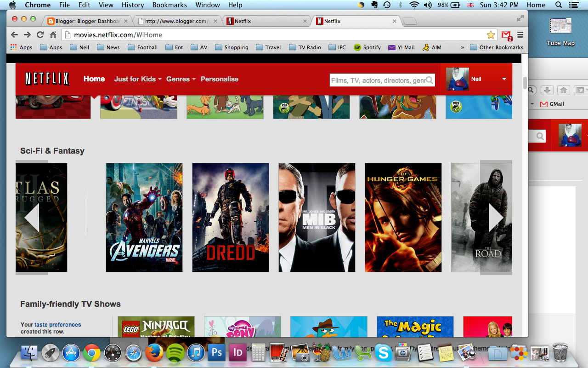588x368 pixels.
Task: Open the Apps grid shortcut in bookmarks bar
Action: (x=22, y=47)
